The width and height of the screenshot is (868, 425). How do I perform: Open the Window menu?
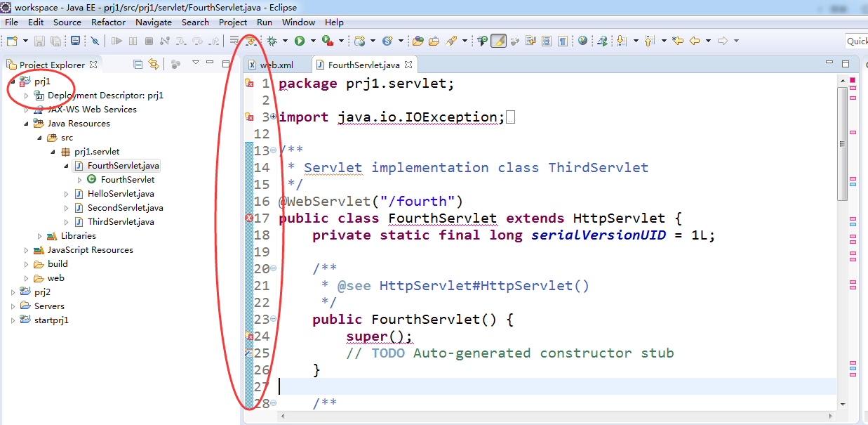298,22
